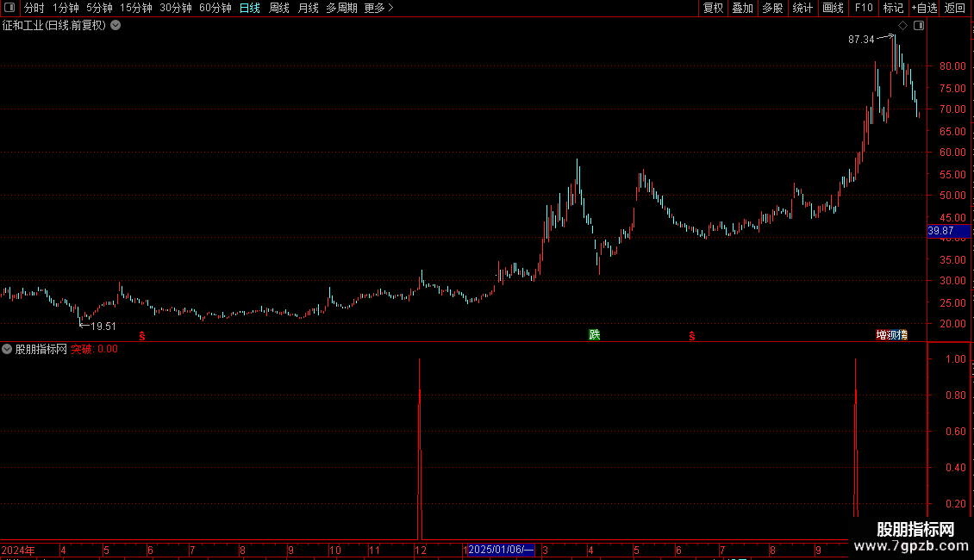
Task: Click 返回 to go back
Action: click(955, 8)
